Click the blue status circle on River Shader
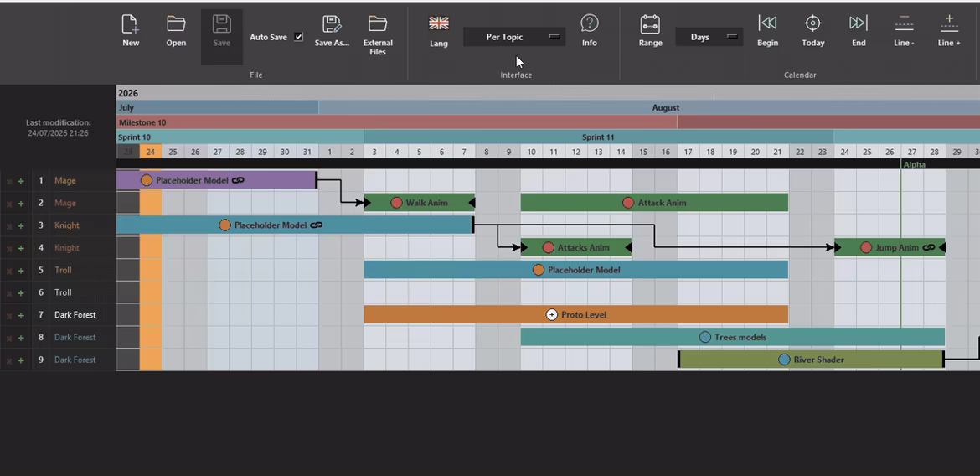Screen dimensions: 980x476 [784, 360]
